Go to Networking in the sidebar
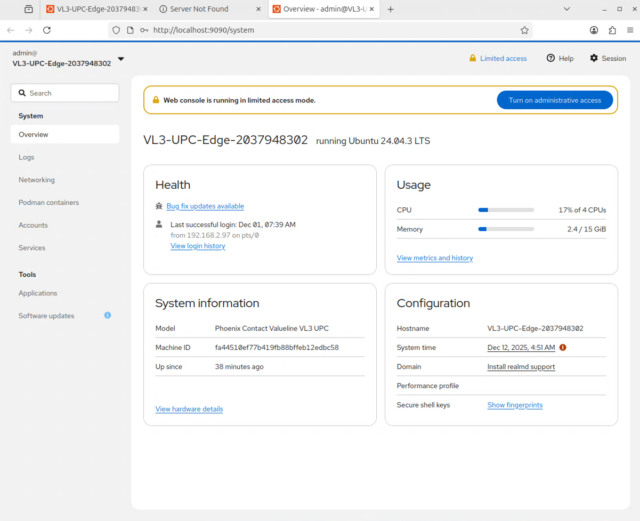640x521 pixels. [x=36, y=180]
